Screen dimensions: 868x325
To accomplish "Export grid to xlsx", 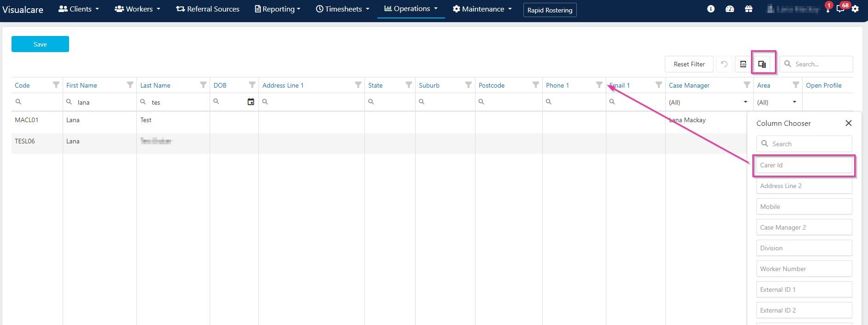I will [743, 64].
